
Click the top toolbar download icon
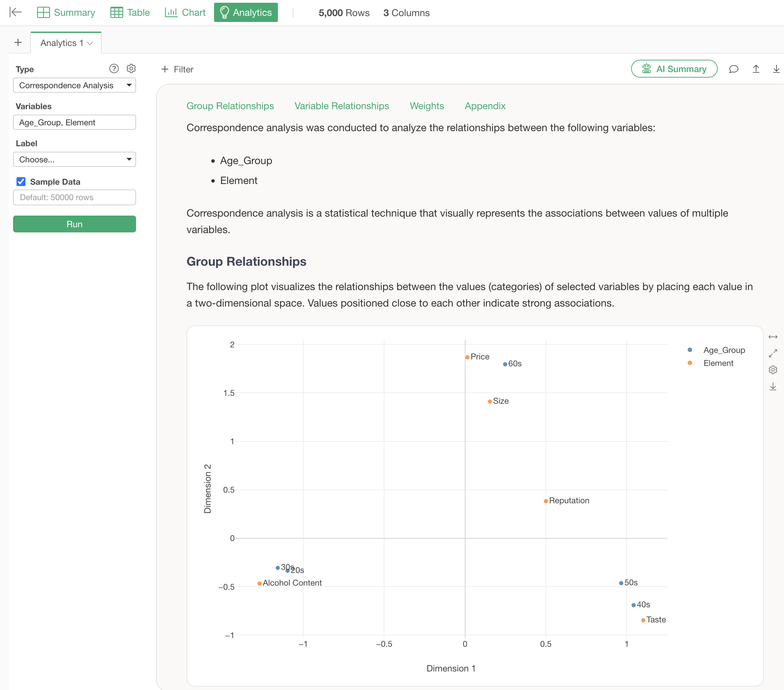click(x=776, y=69)
